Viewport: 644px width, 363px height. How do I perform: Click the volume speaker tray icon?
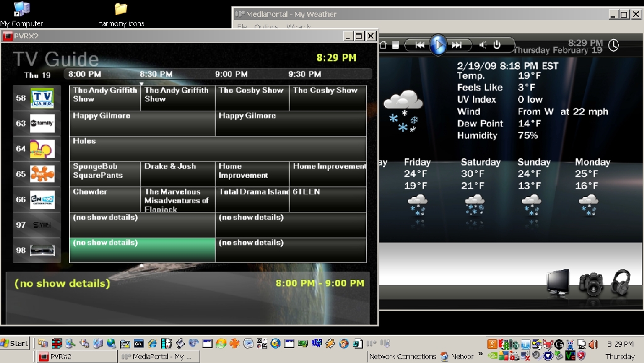pyautogui.click(x=593, y=345)
